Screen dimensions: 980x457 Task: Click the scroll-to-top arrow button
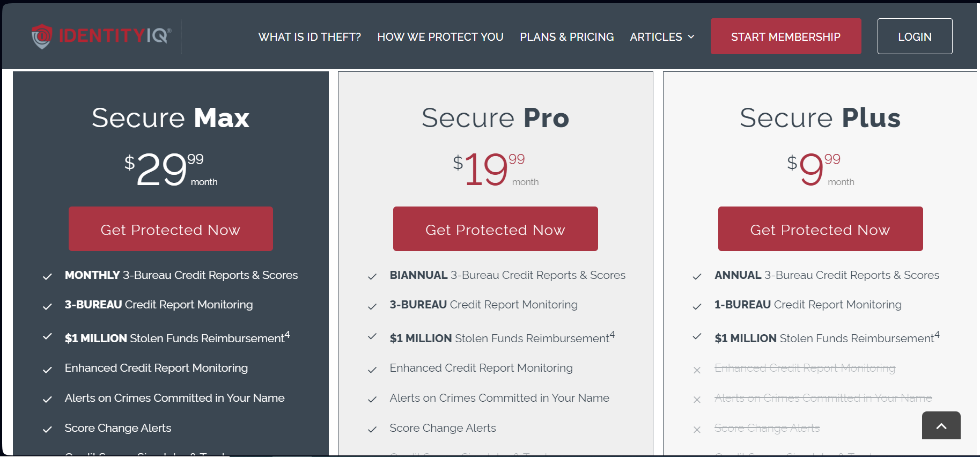[x=941, y=426]
